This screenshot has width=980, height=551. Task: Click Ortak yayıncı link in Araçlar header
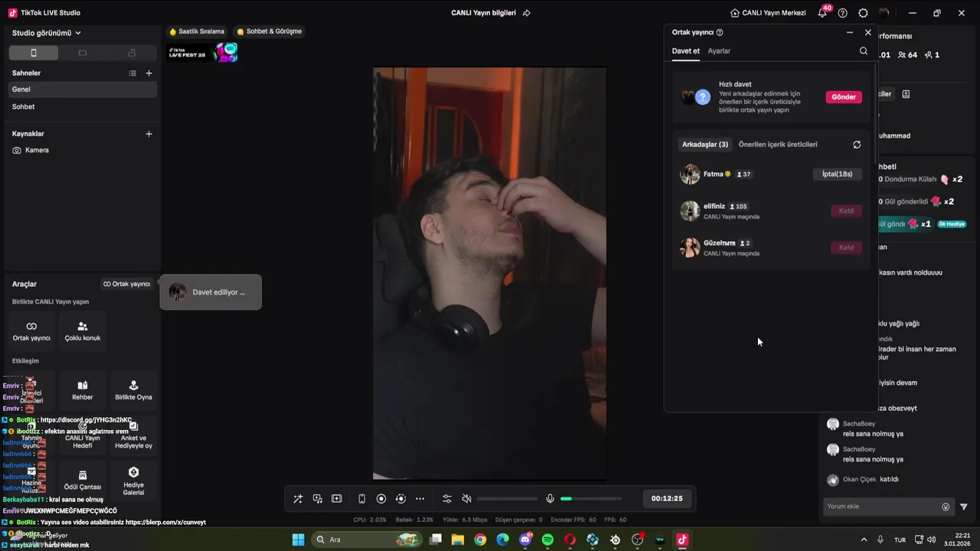(127, 284)
